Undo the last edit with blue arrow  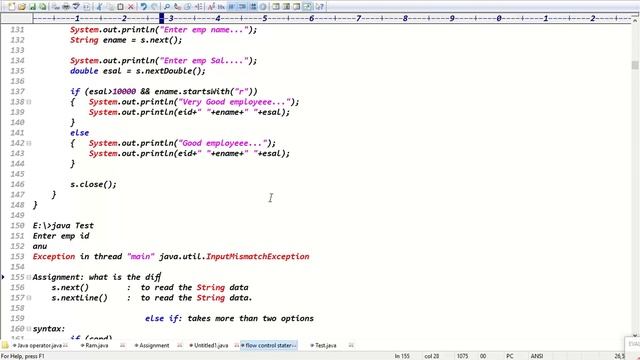coord(143,7)
